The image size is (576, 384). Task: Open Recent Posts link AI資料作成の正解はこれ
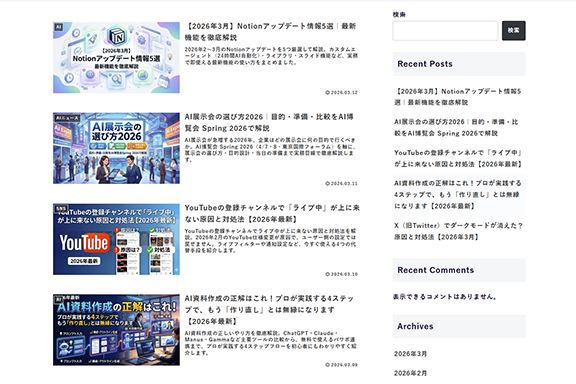click(458, 195)
